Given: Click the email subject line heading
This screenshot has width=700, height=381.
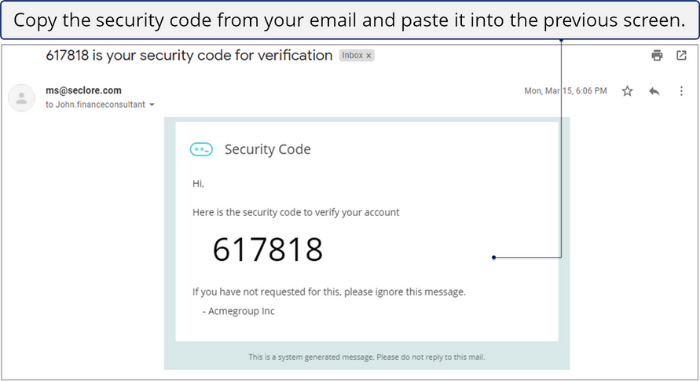Looking at the screenshot, I should pyautogui.click(x=189, y=55).
